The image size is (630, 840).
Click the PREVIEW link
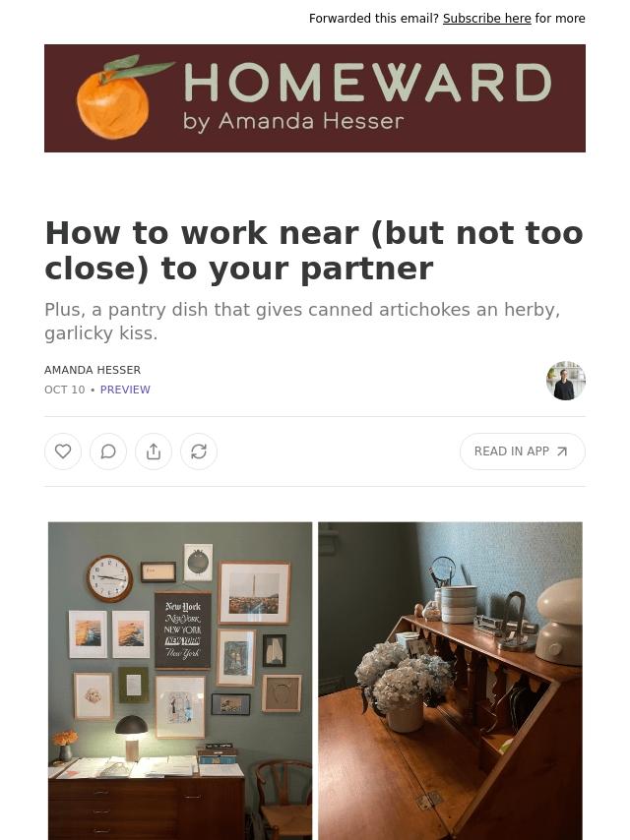(x=125, y=390)
